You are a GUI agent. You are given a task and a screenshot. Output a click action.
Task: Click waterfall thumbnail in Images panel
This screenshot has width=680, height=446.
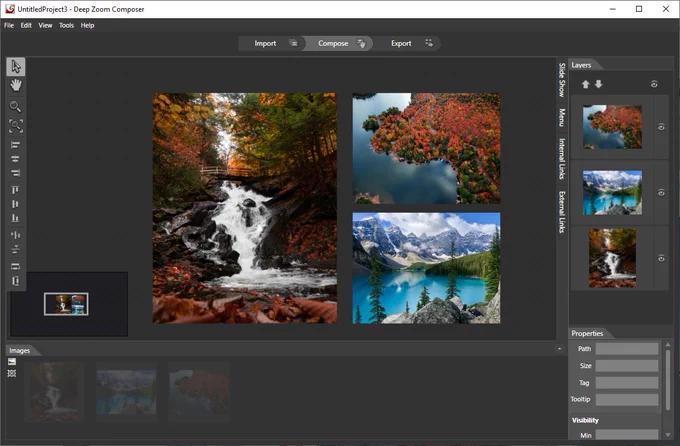pos(54,392)
